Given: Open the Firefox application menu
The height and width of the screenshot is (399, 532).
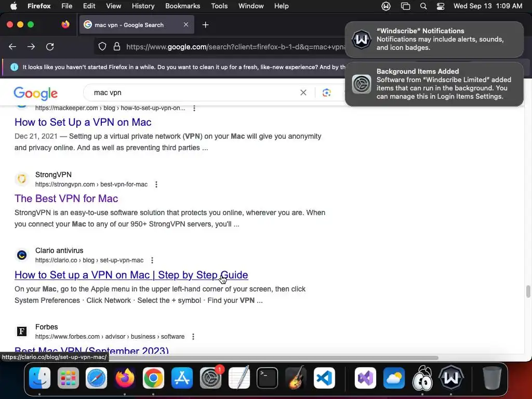Looking at the screenshot, I should [39, 6].
